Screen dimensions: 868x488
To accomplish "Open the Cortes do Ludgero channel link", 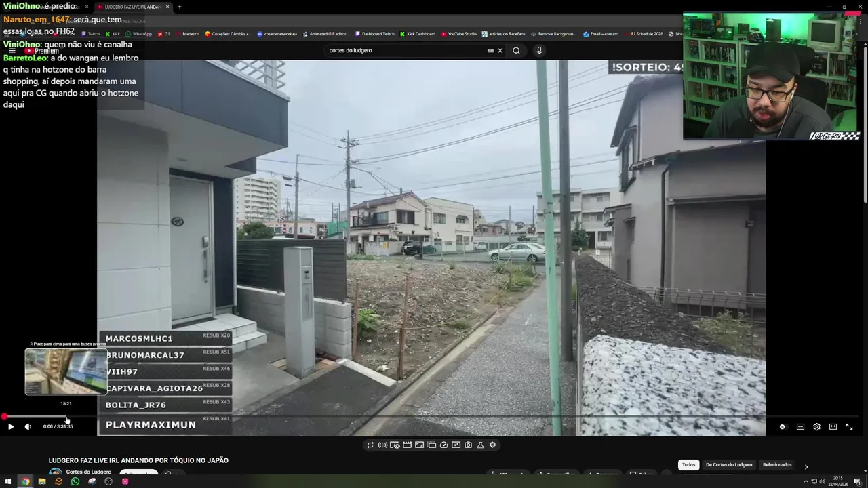I will coord(89,472).
